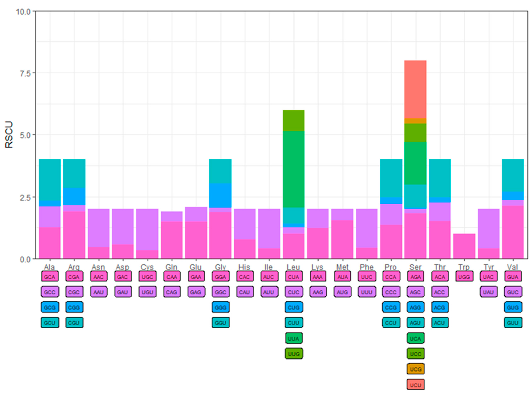This screenshot has width=532, height=397.
Task: Click the Ala axis label
Action: point(49,267)
